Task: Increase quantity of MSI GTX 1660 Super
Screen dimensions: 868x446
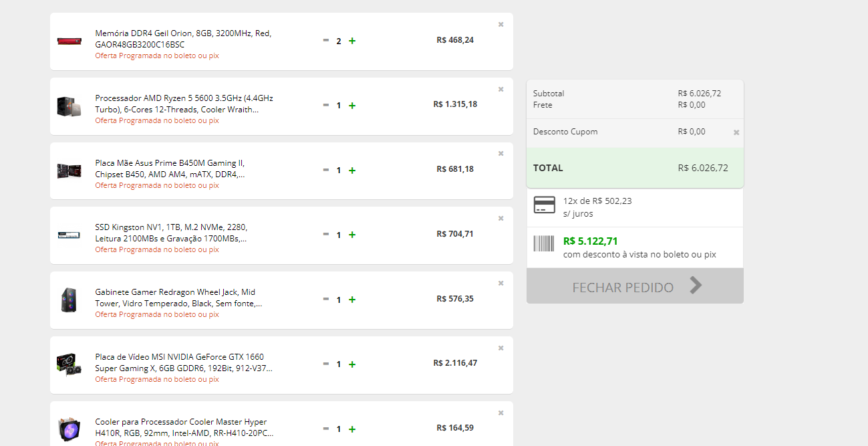Action: click(352, 364)
